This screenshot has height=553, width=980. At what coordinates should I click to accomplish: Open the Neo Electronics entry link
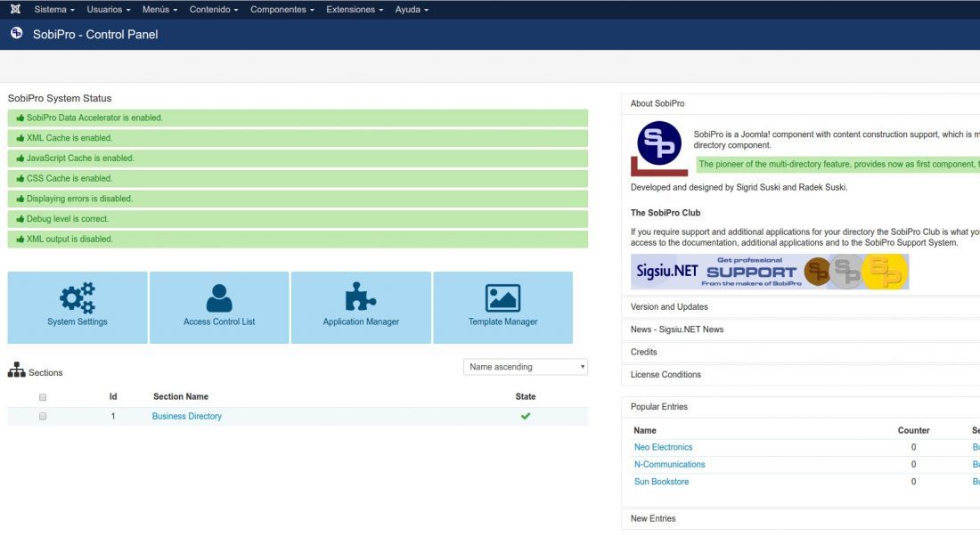[663, 447]
